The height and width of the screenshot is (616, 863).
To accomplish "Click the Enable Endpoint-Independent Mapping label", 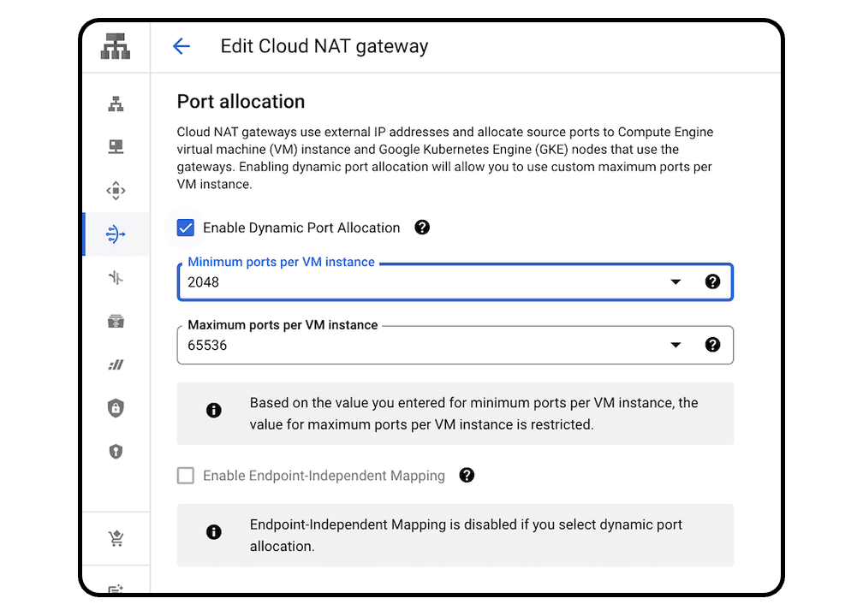I will click(x=324, y=475).
